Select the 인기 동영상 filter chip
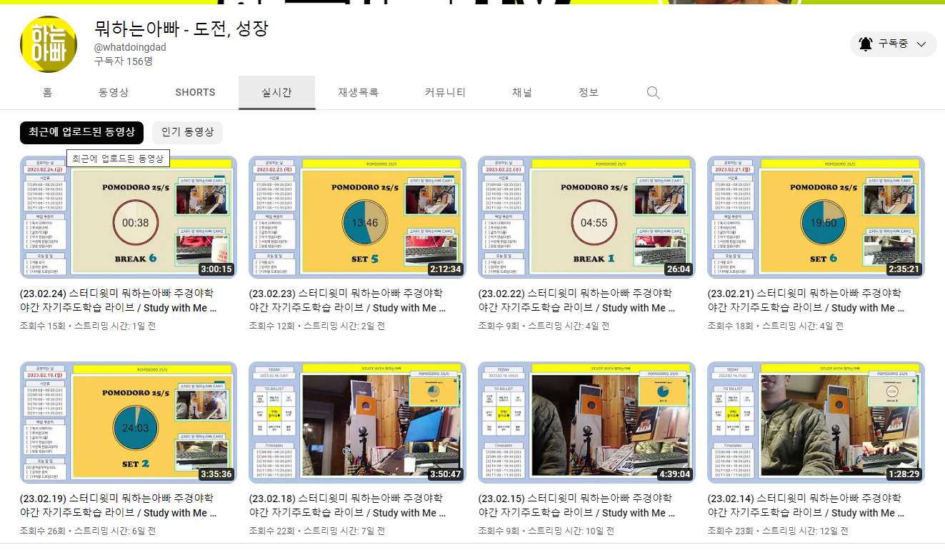This screenshot has width=945, height=560. 187,132
